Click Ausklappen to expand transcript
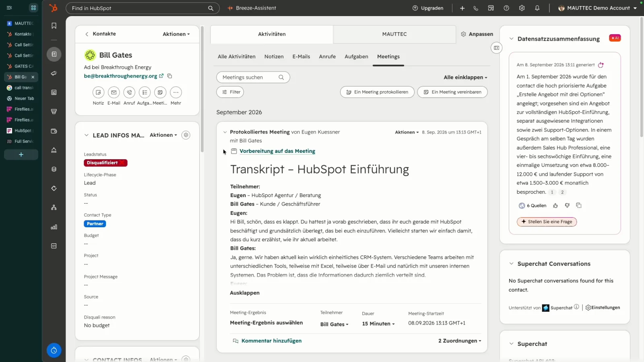The width and height of the screenshot is (644, 362). coord(245,293)
